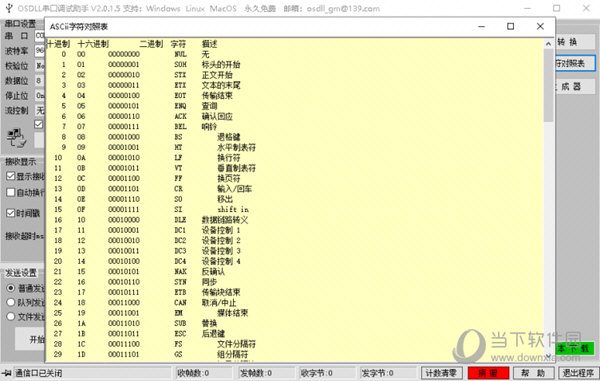Close the ASCII字符对照表 dialog
Viewport: 600px width, 381px height.
540,26
